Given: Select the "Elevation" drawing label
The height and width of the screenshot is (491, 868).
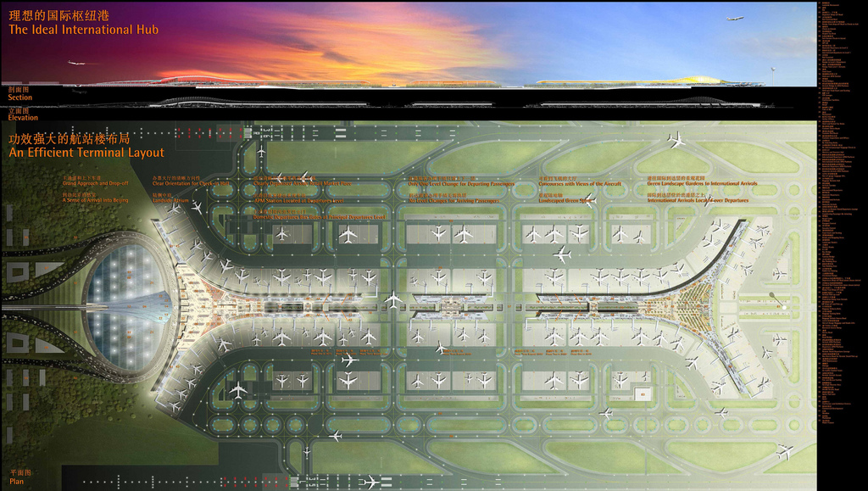Looking at the screenshot, I should (23, 118).
